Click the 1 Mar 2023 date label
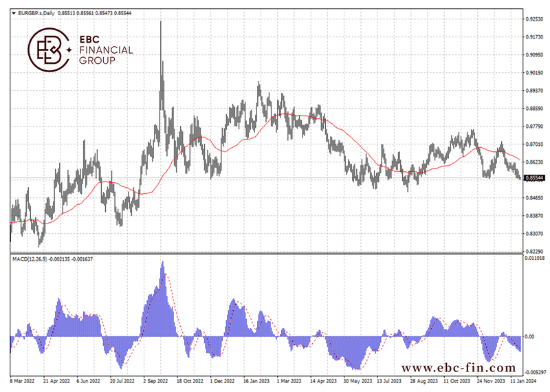 point(287,379)
